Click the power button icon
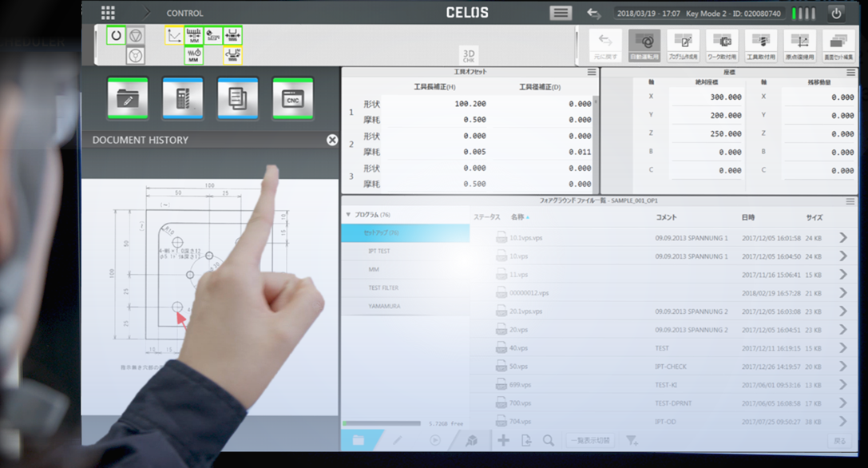The width and height of the screenshot is (868, 468). (836, 14)
